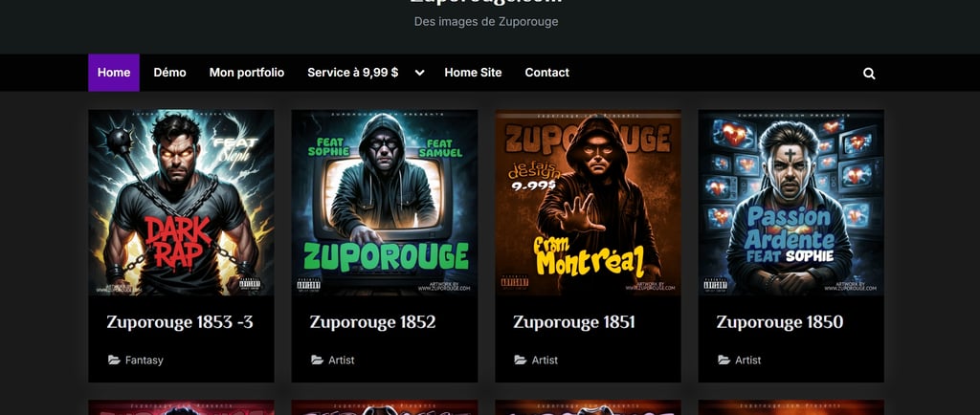The height and width of the screenshot is (415, 980).
Task: Select Service à 9,99 $ menu item
Action: coord(352,73)
